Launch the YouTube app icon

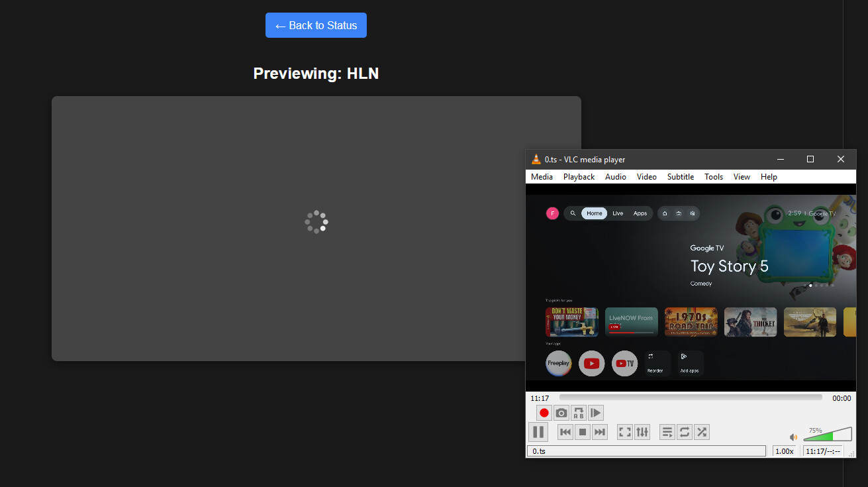pyautogui.click(x=592, y=364)
